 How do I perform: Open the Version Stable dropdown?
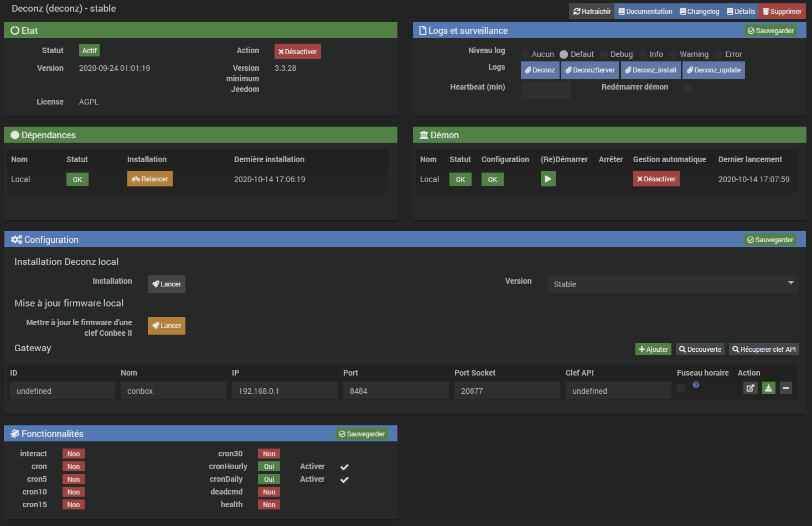672,284
